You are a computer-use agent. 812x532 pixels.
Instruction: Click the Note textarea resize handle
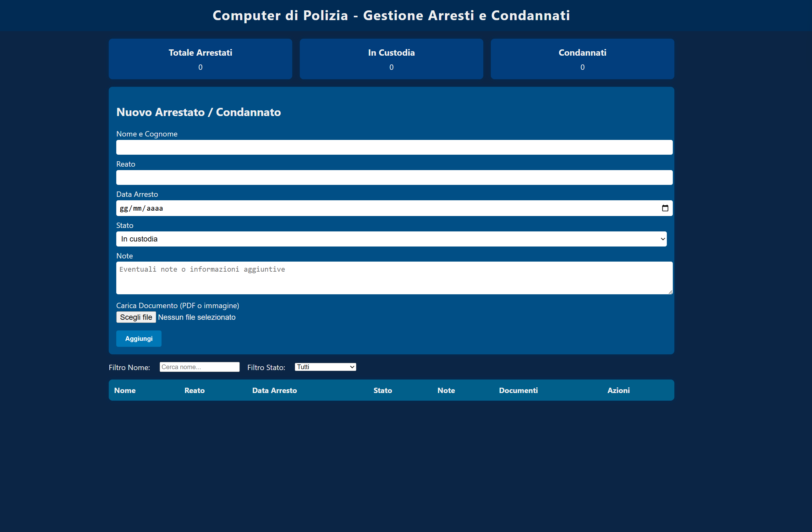coord(670,292)
